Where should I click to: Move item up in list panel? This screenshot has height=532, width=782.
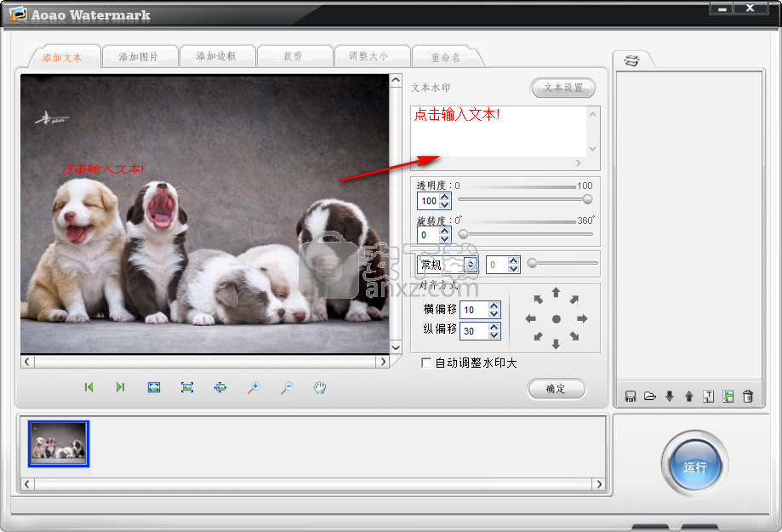click(x=688, y=397)
